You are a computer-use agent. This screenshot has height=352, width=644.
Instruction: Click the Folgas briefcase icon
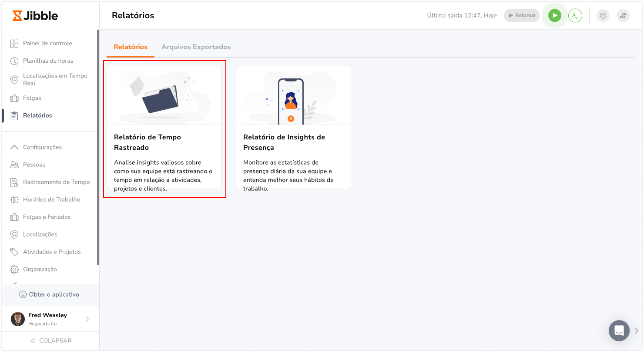pos(13,98)
